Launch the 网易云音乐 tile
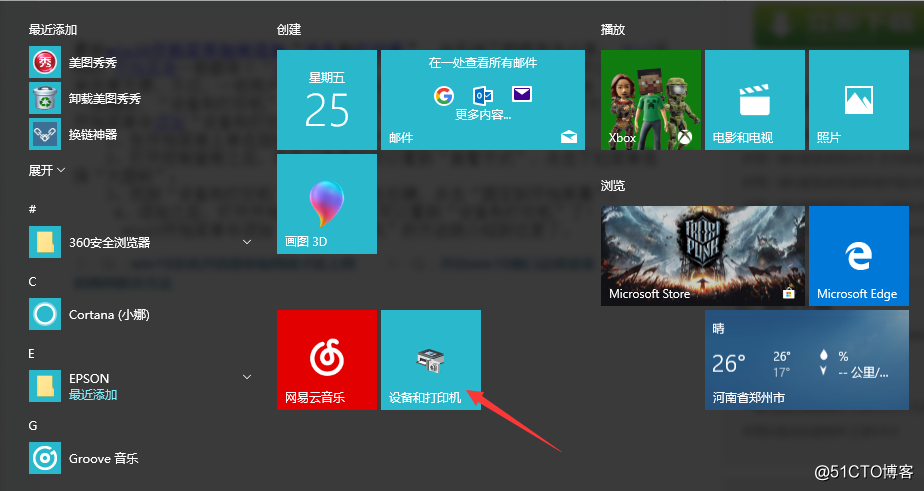 (x=327, y=360)
